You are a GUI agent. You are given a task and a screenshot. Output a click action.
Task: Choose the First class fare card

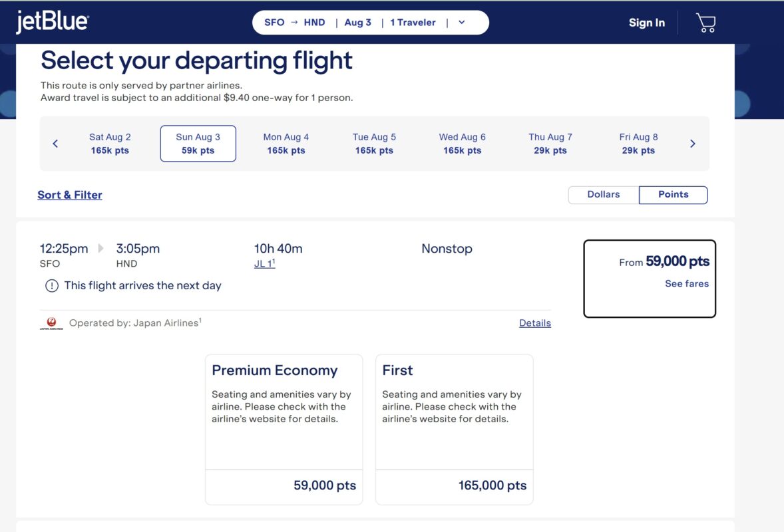(x=454, y=428)
